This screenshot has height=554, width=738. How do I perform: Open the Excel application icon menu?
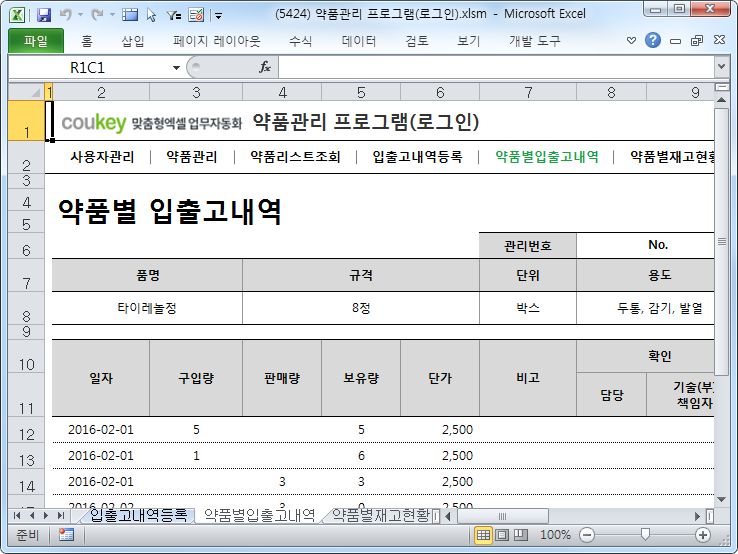pos(17,15)
